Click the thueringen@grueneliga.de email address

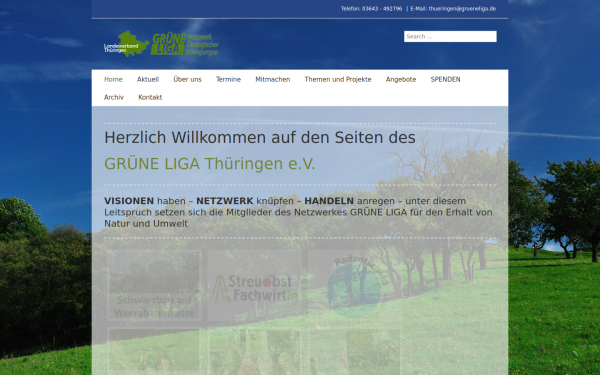pos(462,8)
